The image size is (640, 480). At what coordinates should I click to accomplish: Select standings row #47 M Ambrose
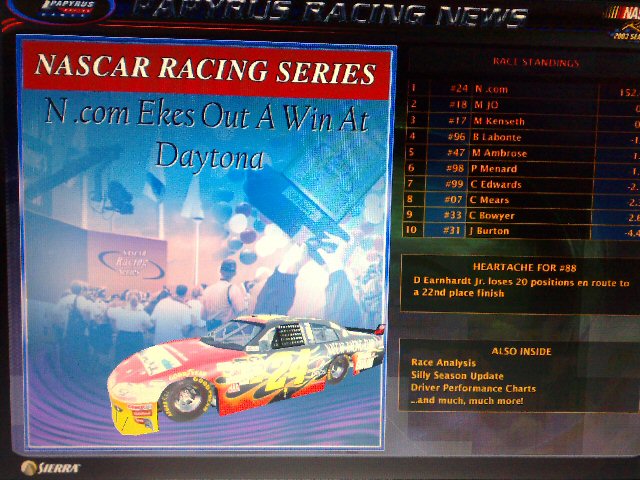[x=522, y=153]
